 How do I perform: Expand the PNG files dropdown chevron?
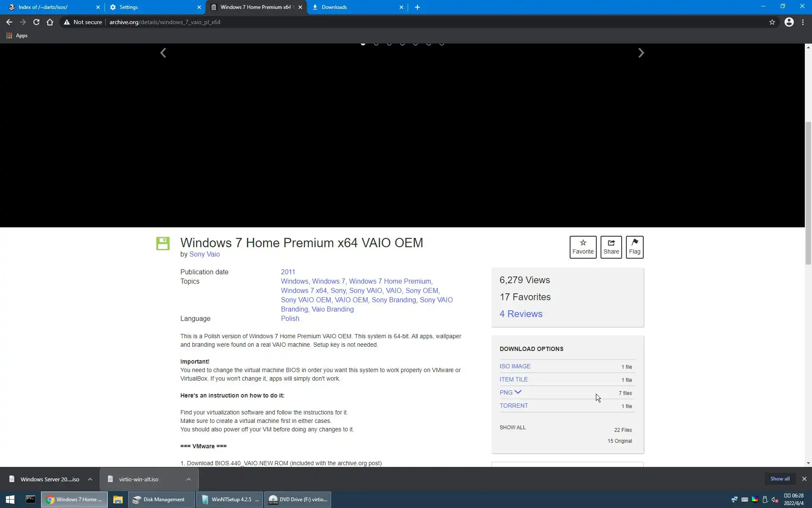[x=518, y=392]
